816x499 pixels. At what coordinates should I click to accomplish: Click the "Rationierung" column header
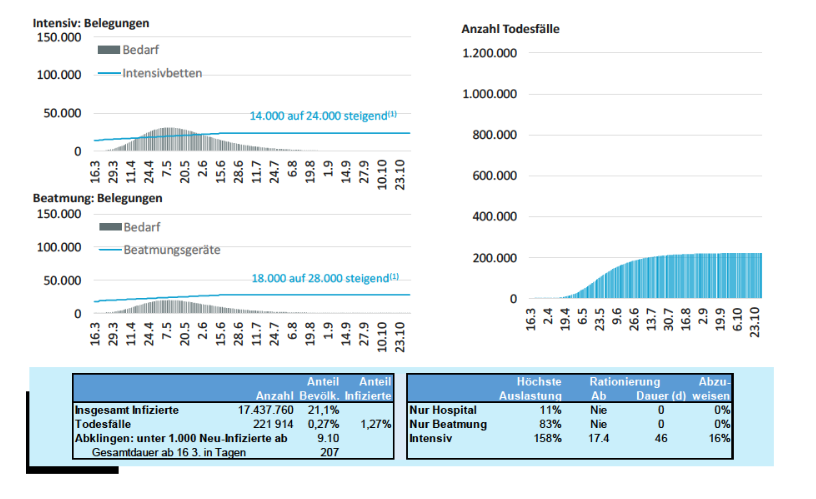point(624,382)
